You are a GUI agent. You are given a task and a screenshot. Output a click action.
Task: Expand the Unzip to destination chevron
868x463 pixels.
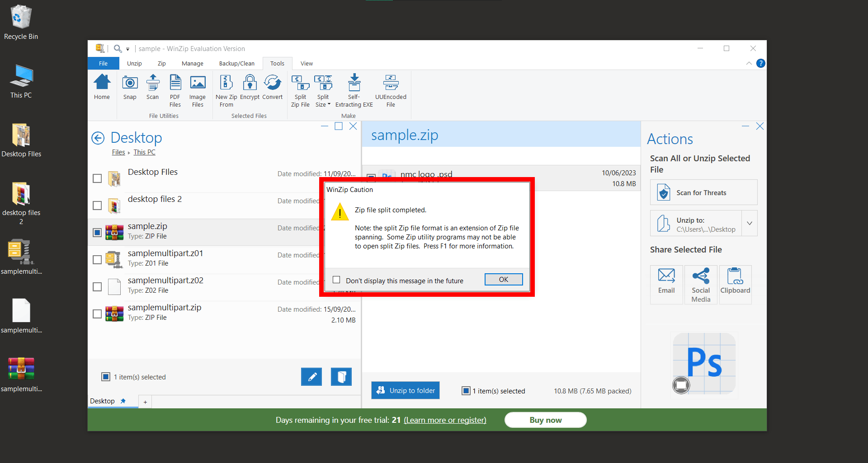[x=750, y=223]
